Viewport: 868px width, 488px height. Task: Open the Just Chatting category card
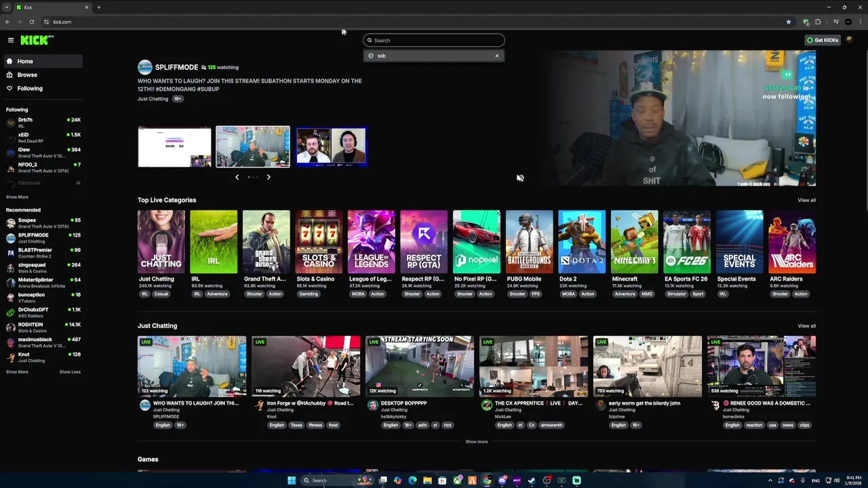161,242
